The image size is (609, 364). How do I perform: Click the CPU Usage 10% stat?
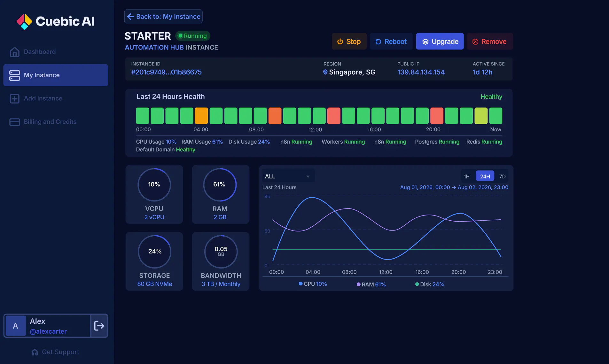pyautogui.click(x=156, y=141)
